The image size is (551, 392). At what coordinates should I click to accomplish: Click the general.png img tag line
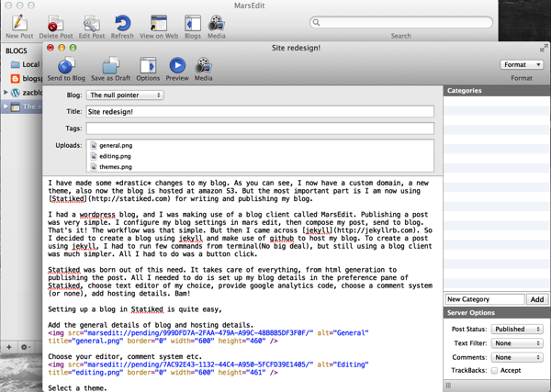[208, 337]
